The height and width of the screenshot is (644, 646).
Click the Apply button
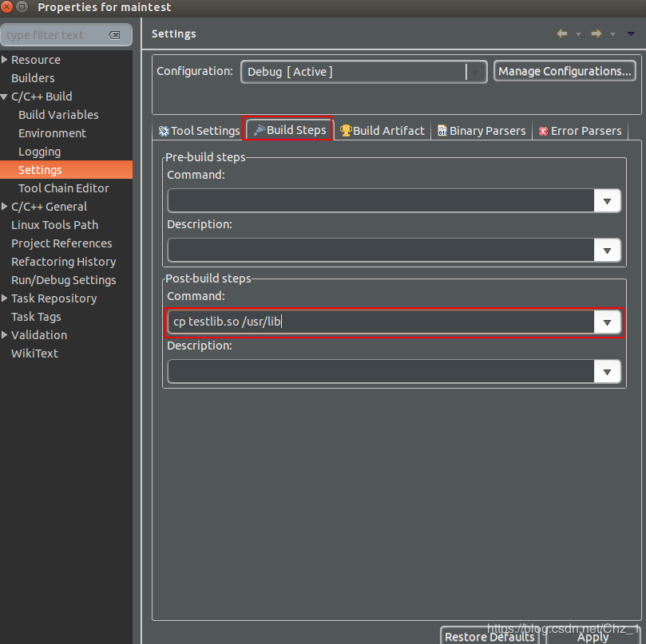(592, 636)
